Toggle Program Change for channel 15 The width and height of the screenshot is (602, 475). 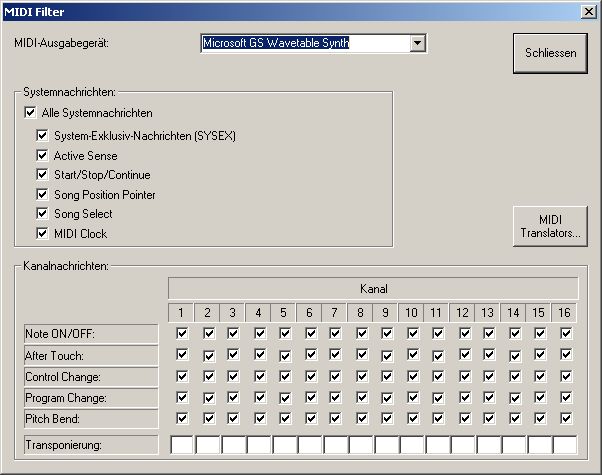540,397
